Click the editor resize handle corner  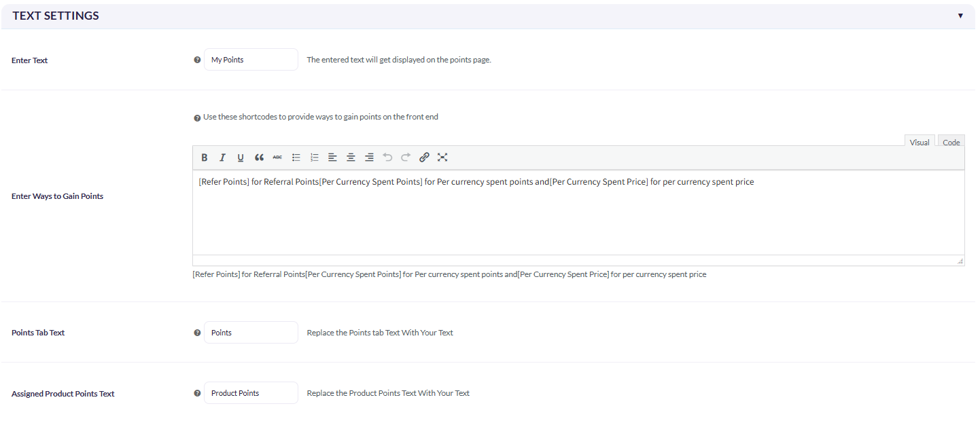click(x=960, y=261)
